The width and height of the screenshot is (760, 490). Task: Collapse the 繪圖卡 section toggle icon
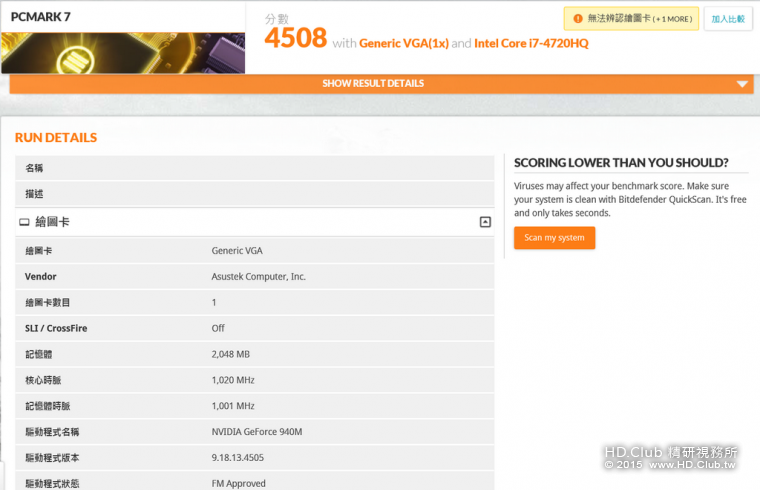[485, 222]
